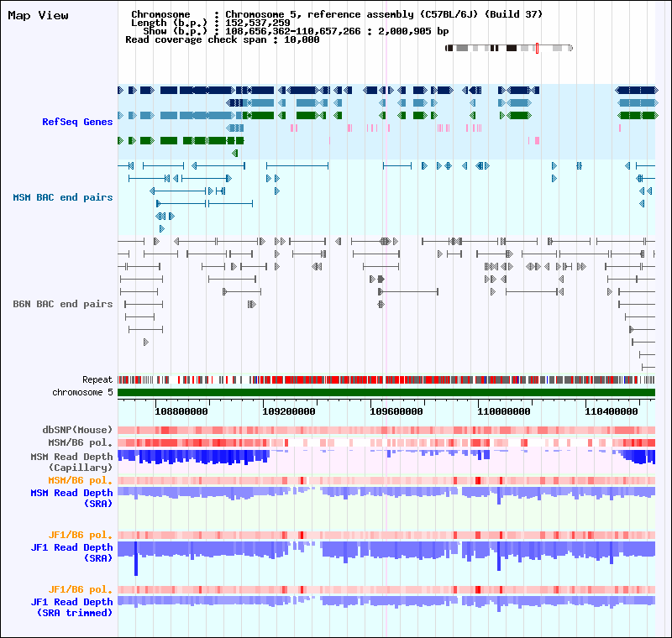Open the RefSeq Genes track link
The width and height of the screenshot is (672, 638).
pyautogui.click(x=77, y=122)
